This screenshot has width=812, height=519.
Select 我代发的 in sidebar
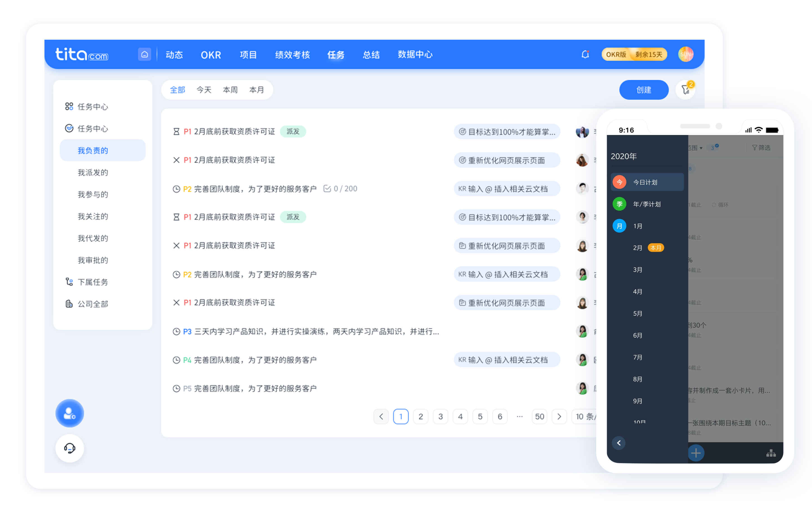point(93,238)
